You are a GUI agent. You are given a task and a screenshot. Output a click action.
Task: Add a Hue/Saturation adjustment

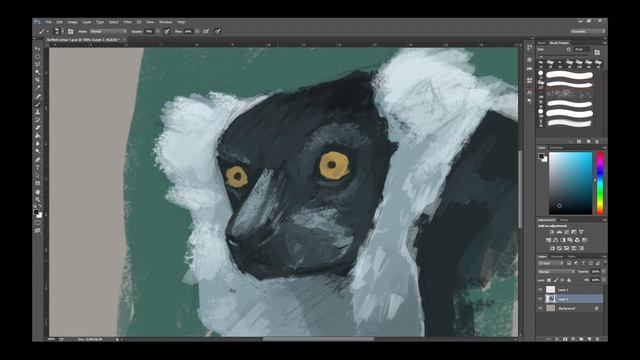click(x=549, y=240)
